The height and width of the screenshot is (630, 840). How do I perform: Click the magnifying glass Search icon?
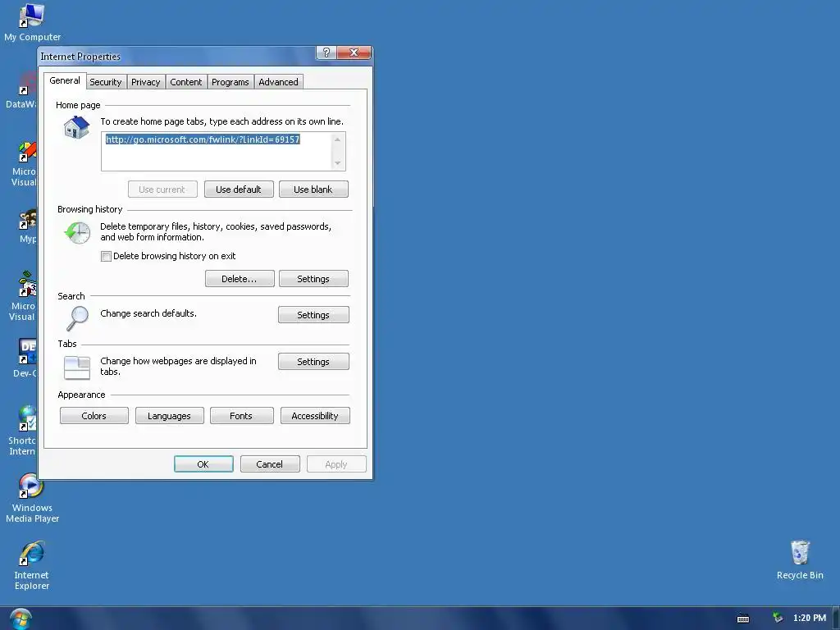77,318
